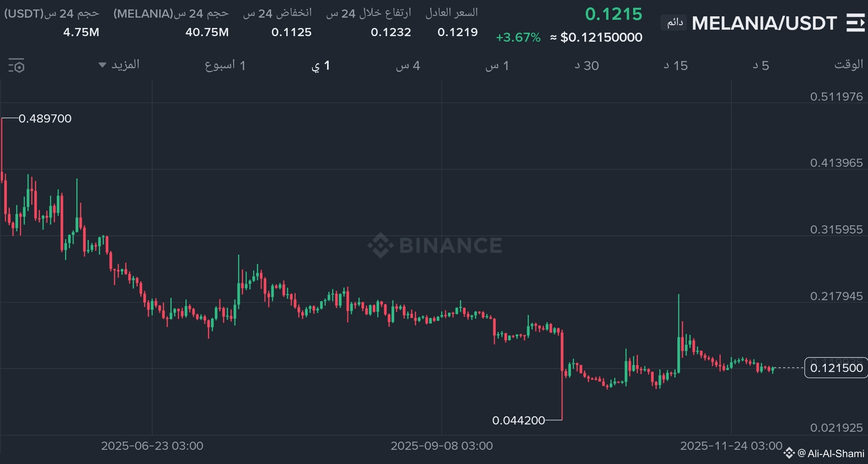The image size is (868, 464).
Task: Choose the 15 د interval
Action: [676, 65]
